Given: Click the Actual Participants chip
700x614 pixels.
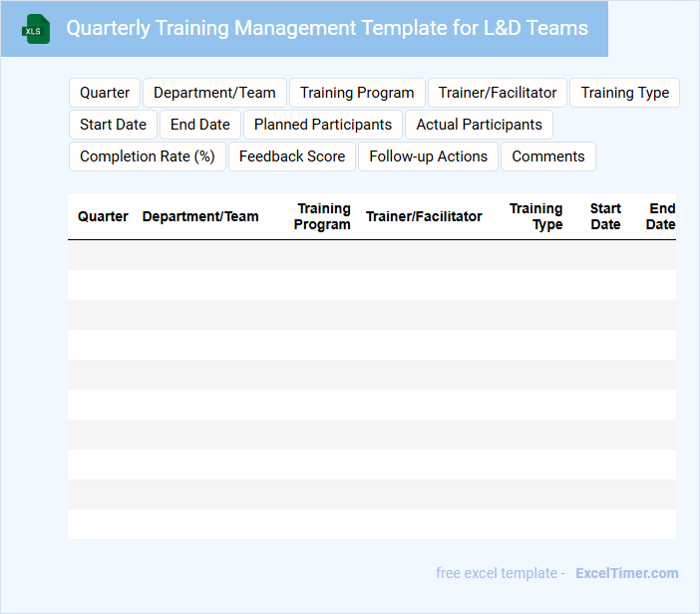Looking at the screenshot, I should coord(479,125).
